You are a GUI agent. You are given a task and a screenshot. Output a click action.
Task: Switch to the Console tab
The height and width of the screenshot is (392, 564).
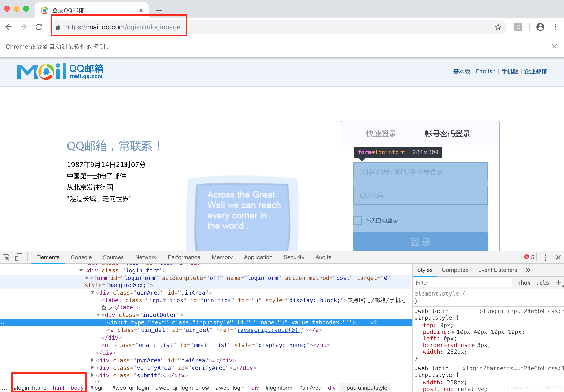[81, 257]
